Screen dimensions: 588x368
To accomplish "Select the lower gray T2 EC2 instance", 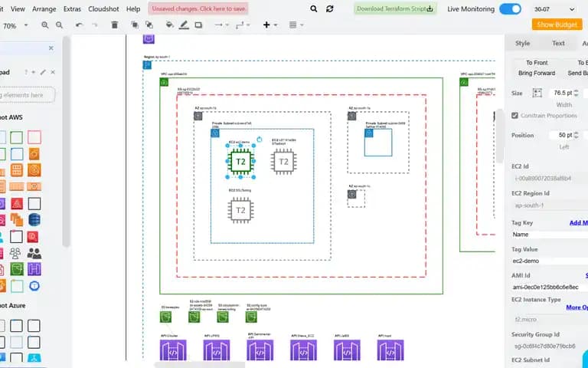I will [240, 210].
